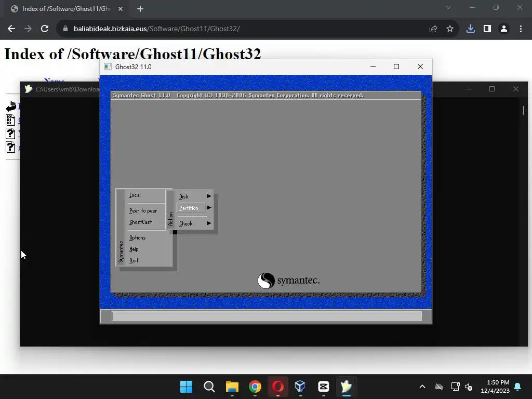Open Chrome downloads
The image size is (532, 399).
[x=471, y=29]
